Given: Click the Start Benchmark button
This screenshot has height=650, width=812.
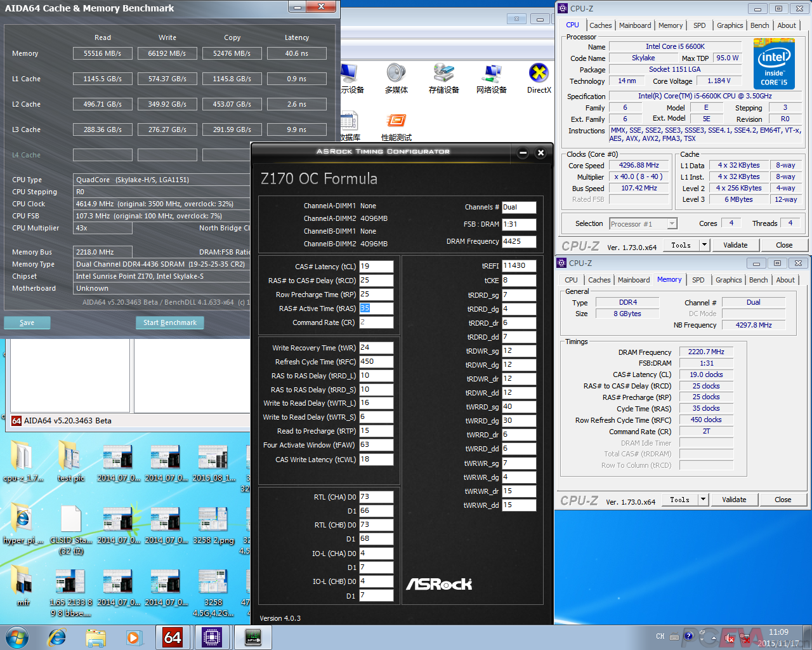Looking at the screenshot, I should click(x=170, y=322).
